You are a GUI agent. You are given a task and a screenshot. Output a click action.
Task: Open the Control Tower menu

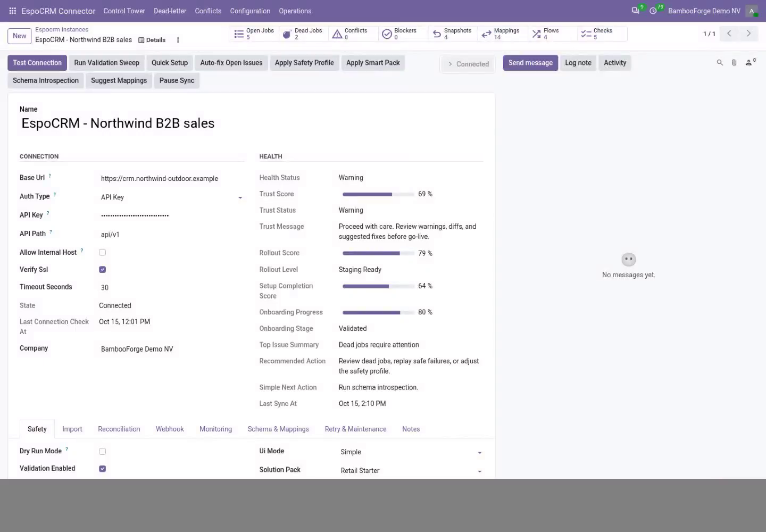coord(124,11)
